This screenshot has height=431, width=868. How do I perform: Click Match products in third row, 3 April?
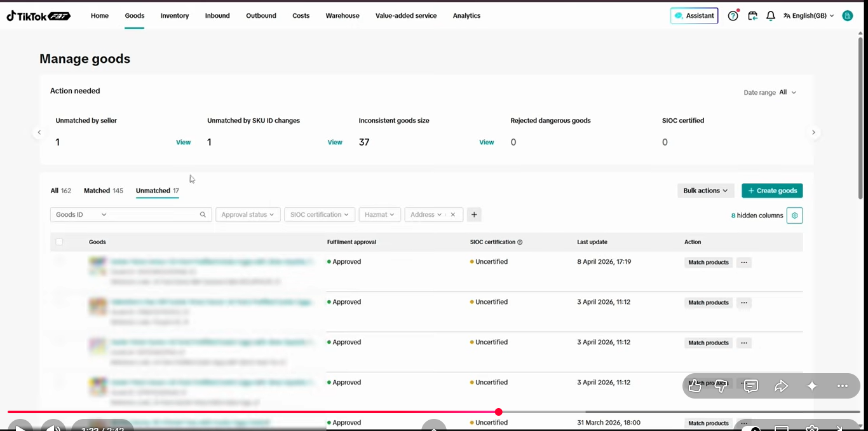click(x=709, y=343)
